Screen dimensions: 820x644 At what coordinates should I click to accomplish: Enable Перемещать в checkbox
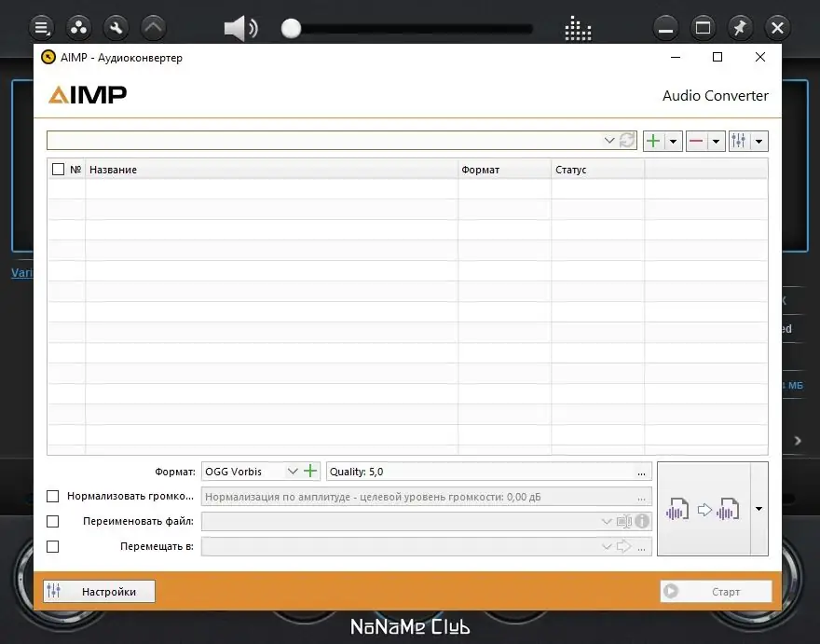53,547
